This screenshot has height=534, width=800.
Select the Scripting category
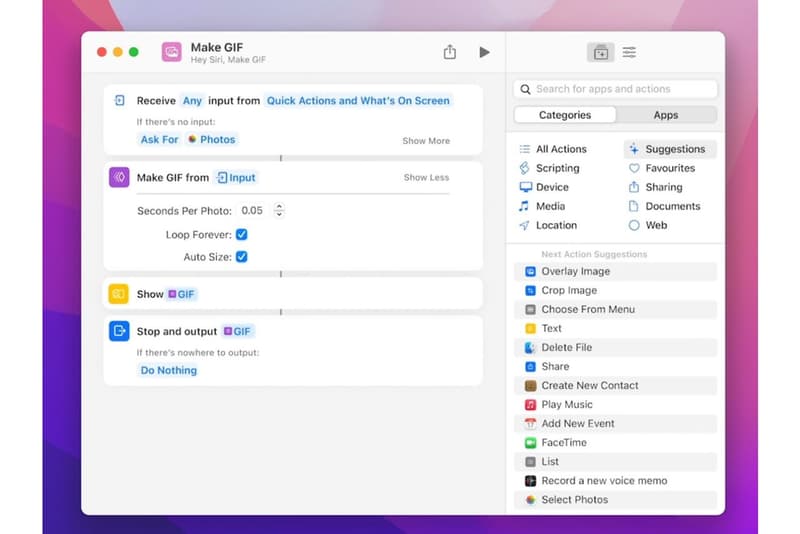point(557,168)
